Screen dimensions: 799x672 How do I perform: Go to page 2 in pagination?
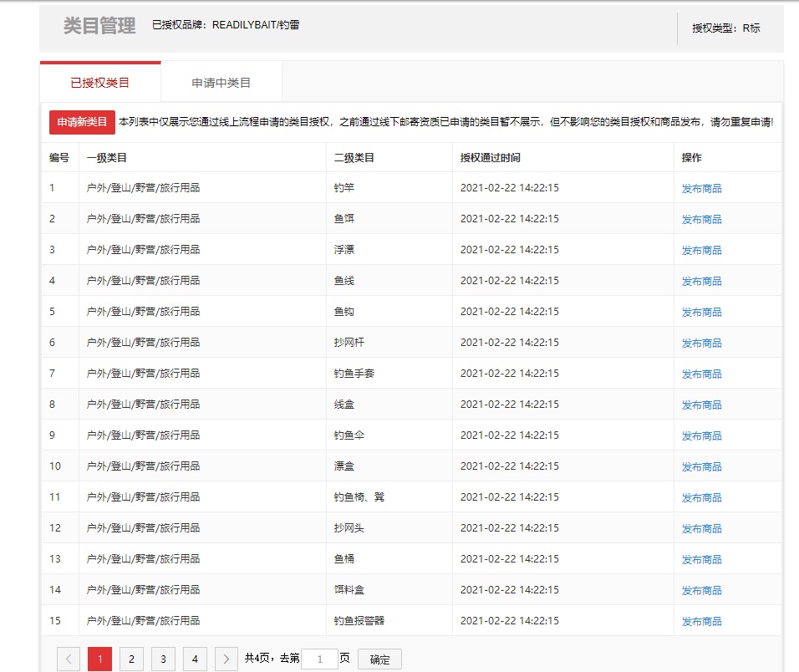click(131, 659)
